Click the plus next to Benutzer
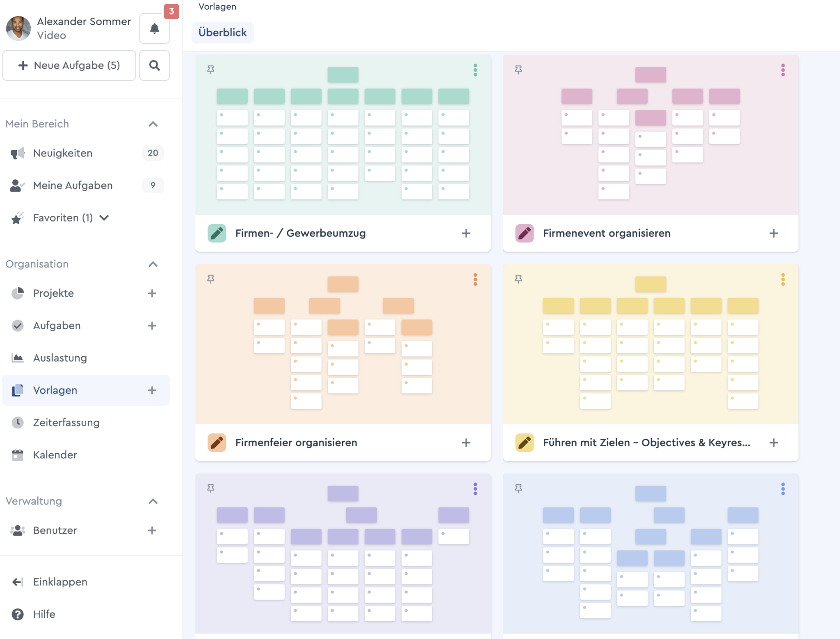The image size is (840, 639). click(x=152, y=530)
